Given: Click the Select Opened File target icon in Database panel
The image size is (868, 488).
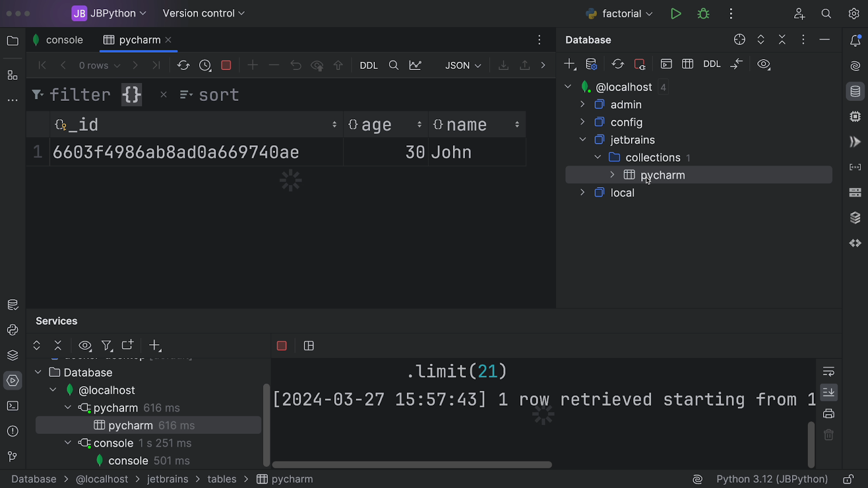Looking at the screenshot, I should pyautogui.click(x=739, y=40).
